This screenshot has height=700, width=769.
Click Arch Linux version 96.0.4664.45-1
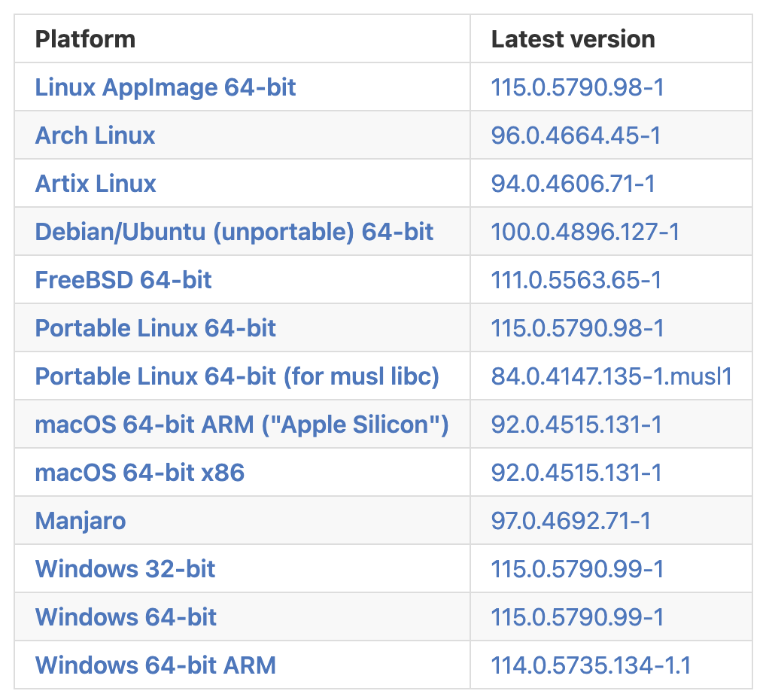coord(576,135)
